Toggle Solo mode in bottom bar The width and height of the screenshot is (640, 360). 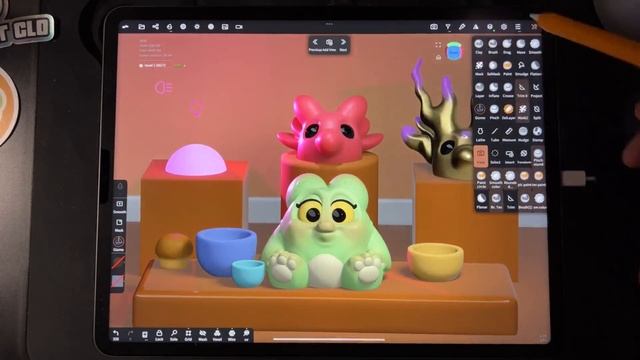pos(174,335)
